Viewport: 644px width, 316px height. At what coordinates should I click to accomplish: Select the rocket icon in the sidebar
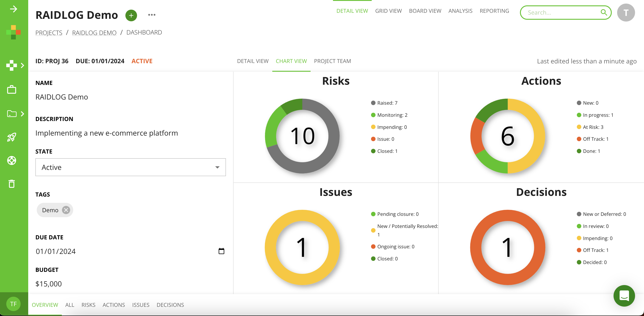click(11, 137)
